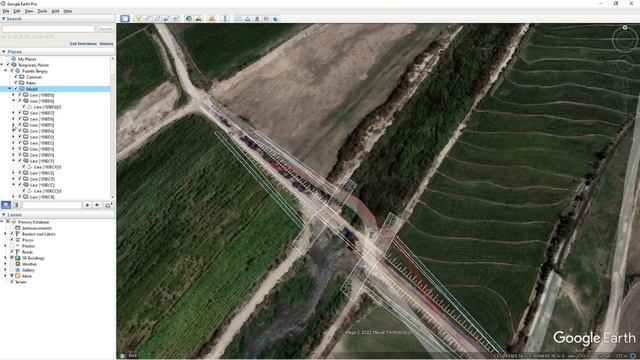Open the Edit menu

[17, 11]
